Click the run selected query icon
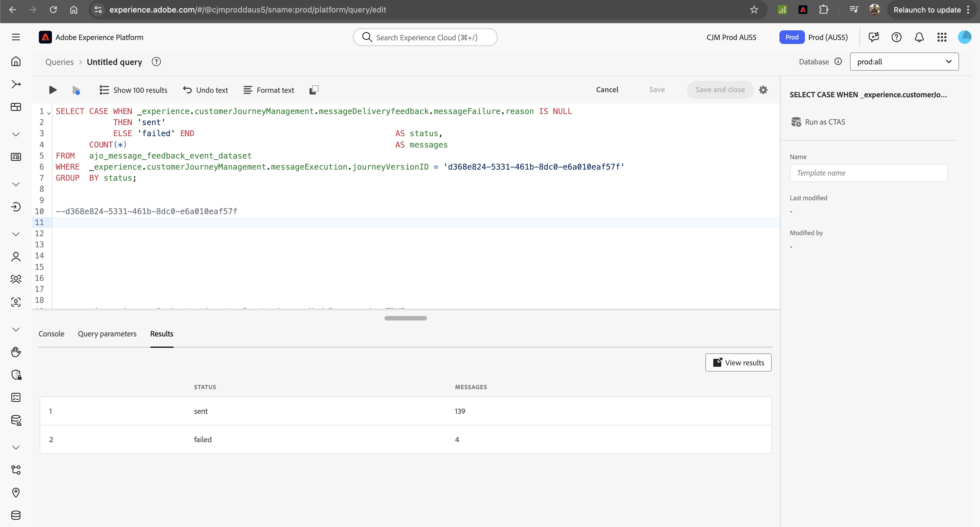 pyautogui.click(x=76, y=90)
